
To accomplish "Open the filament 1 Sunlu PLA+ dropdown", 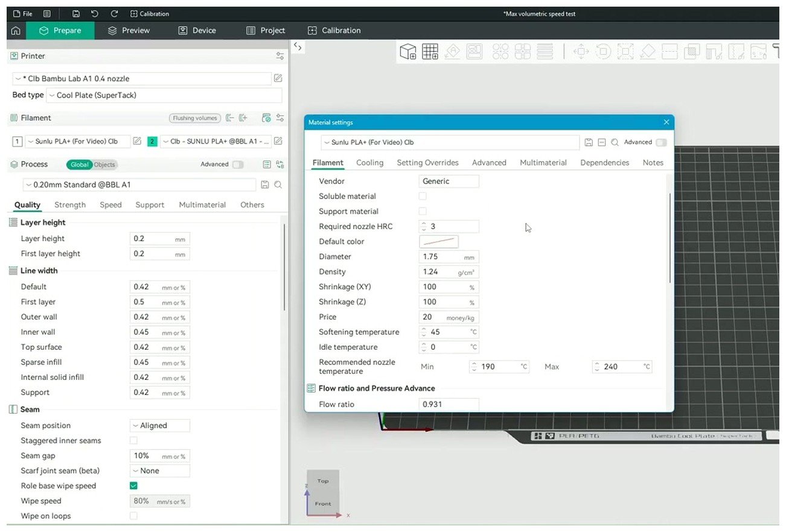I will click(x=77, y=141).
